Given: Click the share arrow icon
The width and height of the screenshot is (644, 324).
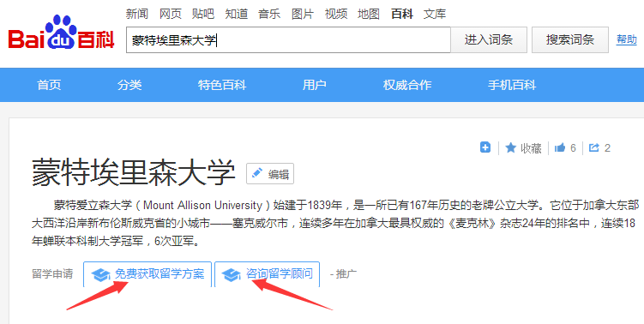Looking at the screenshot, I should (x=594, y=147).
